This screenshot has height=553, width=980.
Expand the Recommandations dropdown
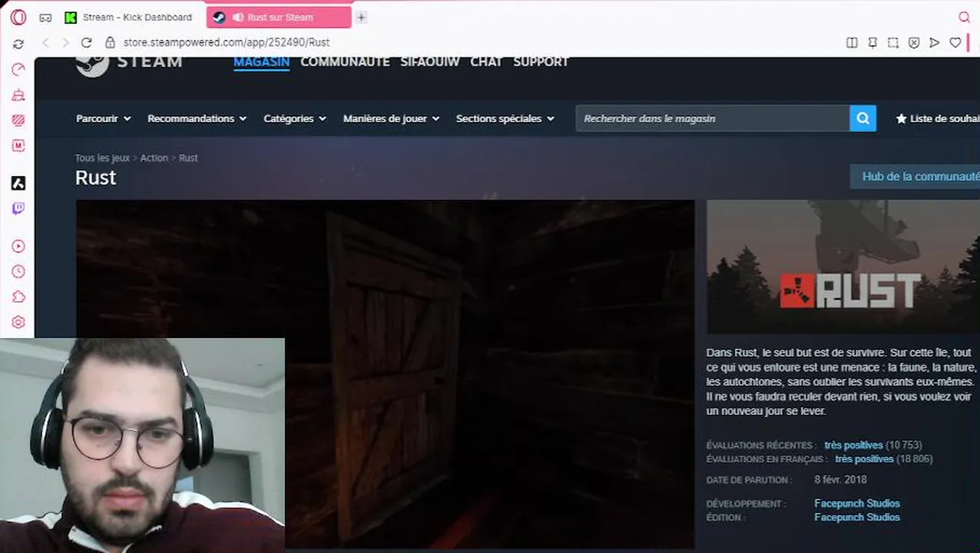point(197,118)
